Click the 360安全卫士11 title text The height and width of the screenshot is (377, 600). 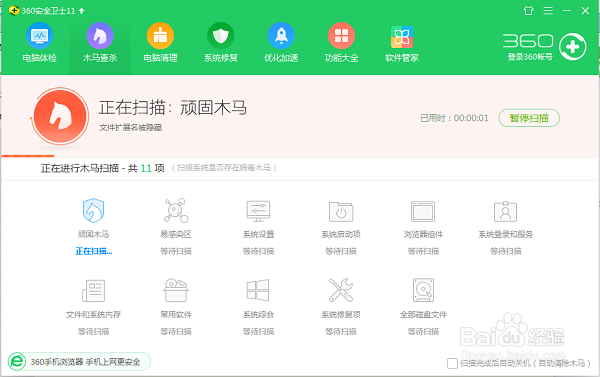48,11
